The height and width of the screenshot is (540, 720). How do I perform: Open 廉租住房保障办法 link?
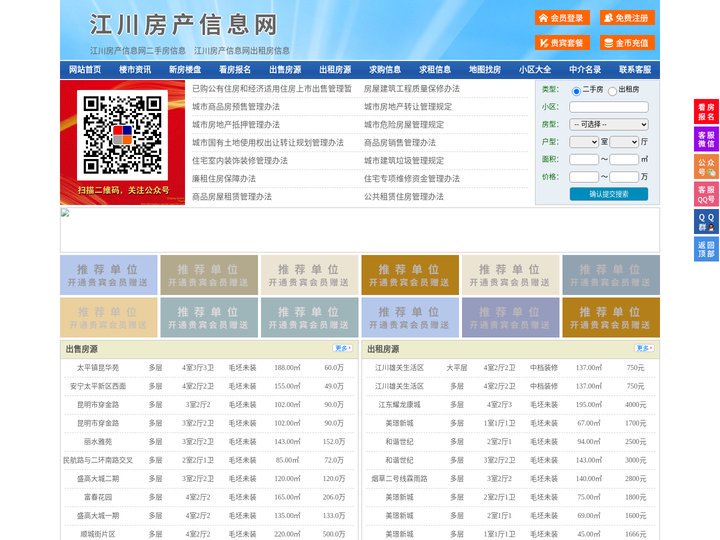click(224, 179)
